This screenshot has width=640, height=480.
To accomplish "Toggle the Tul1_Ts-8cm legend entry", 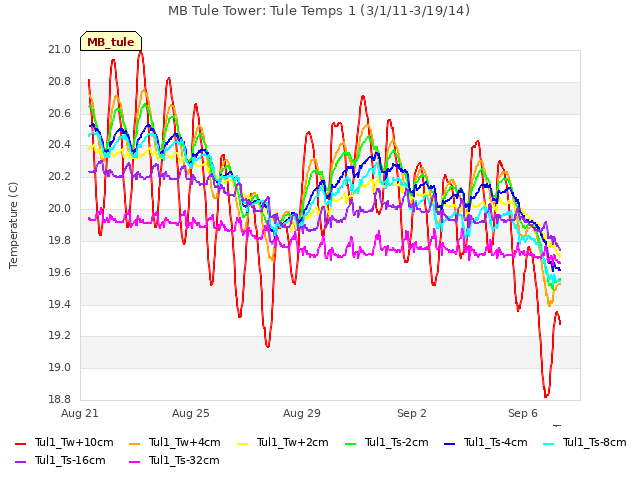I will click(585, 443).
